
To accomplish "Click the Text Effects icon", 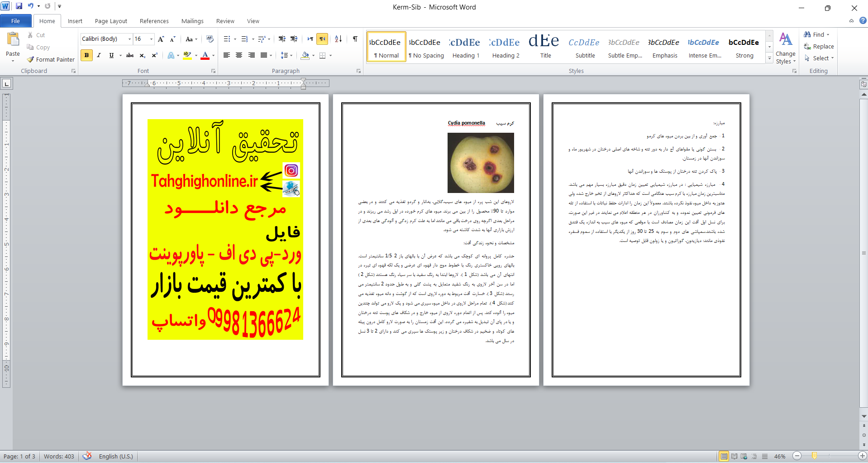I will point(171,55).
